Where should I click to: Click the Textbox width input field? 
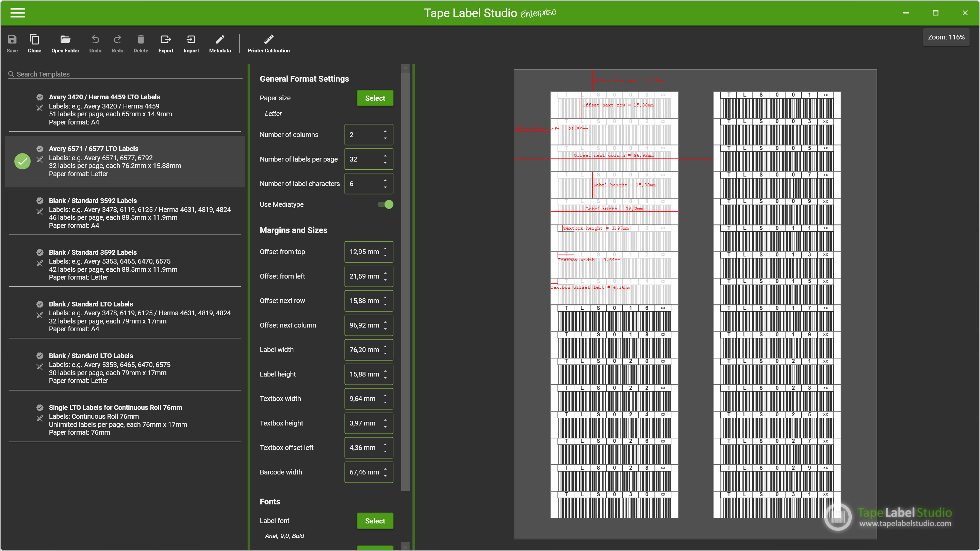[368, 399]
